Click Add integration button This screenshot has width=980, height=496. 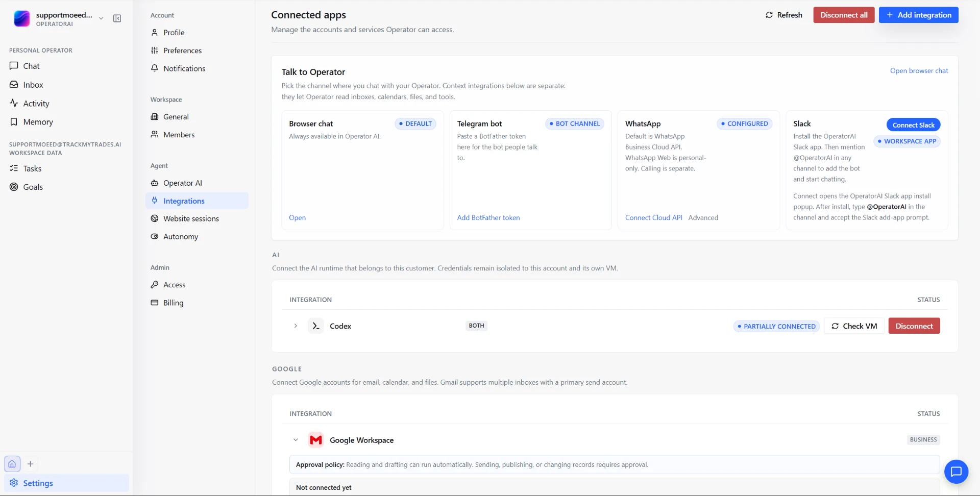coord(918,15)
